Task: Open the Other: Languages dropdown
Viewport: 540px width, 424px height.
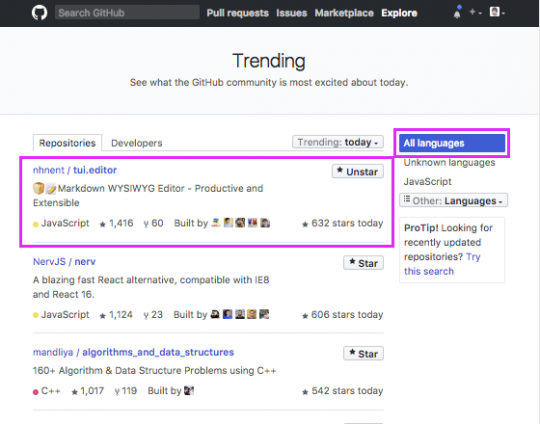Action: coord(453,200)
